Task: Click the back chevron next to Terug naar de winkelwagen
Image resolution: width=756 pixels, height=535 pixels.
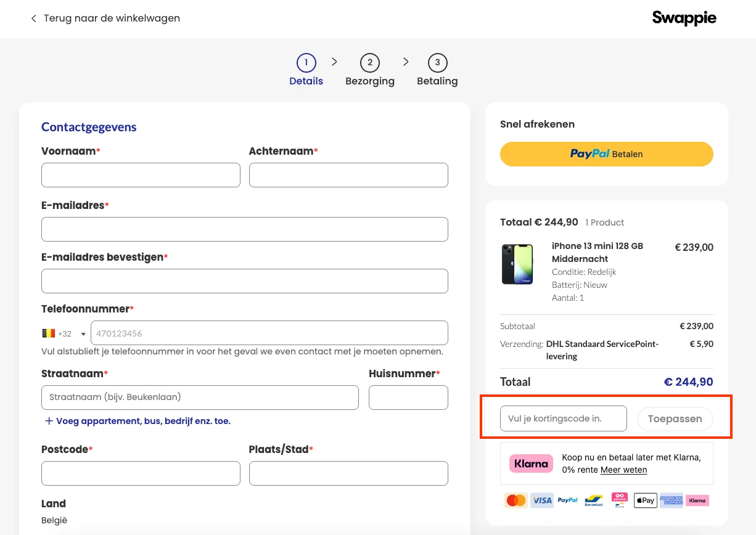Action: coord(34,18)
